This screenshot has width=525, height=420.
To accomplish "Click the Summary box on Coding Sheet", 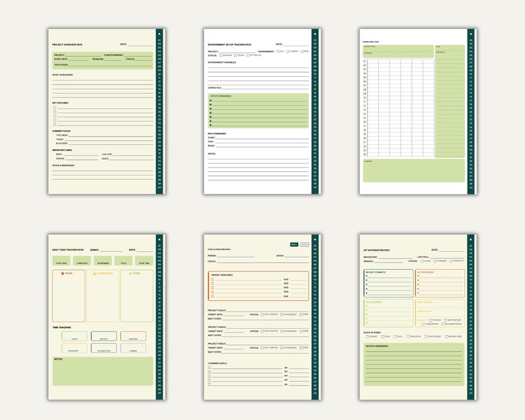I will point(414,171).
